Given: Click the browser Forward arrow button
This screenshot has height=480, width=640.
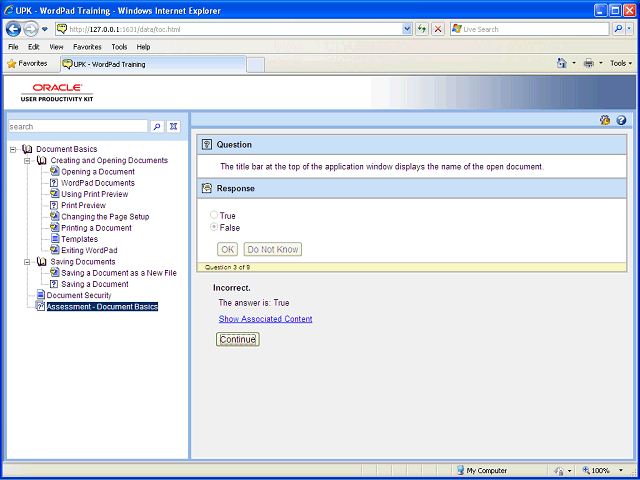Looking at the screenshot, I should (x=31, y=29).
